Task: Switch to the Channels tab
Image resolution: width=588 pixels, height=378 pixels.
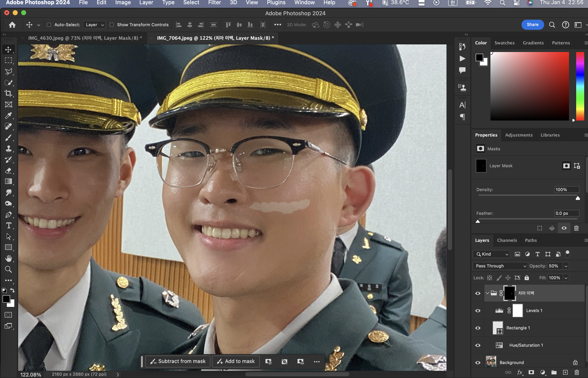Action: [507, 240]
